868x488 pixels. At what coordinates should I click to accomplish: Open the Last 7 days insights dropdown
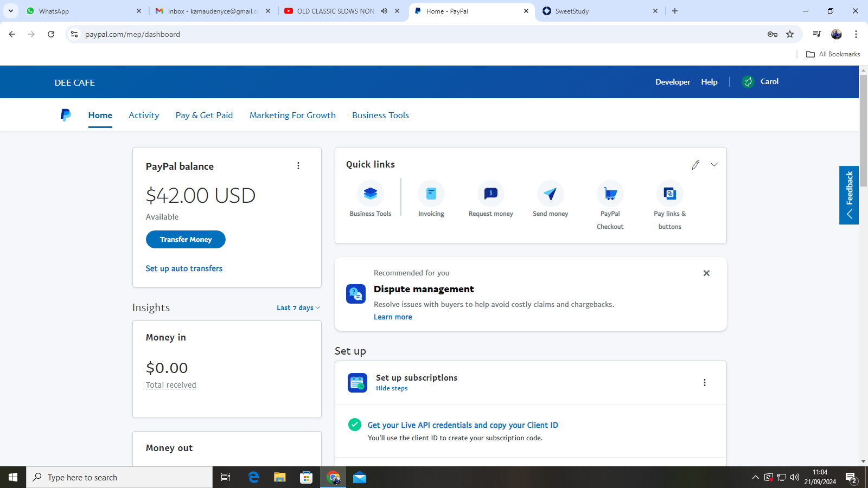(x=298, y=308)
